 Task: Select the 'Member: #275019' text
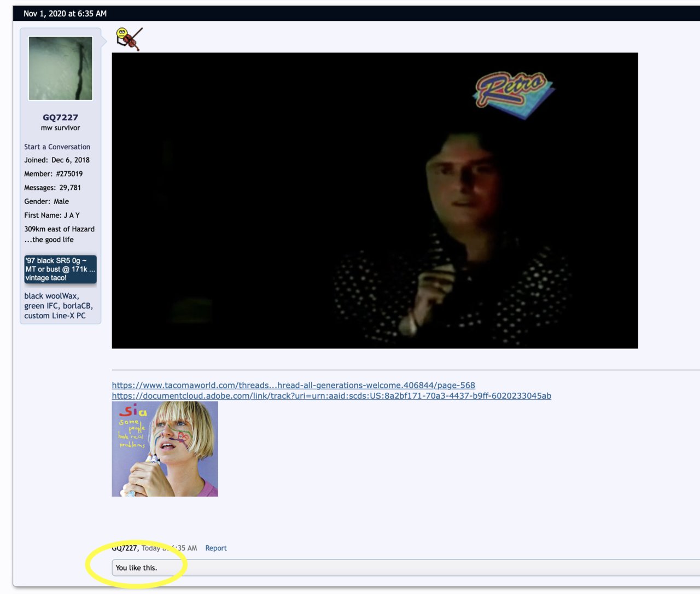[x=54, y=173]
